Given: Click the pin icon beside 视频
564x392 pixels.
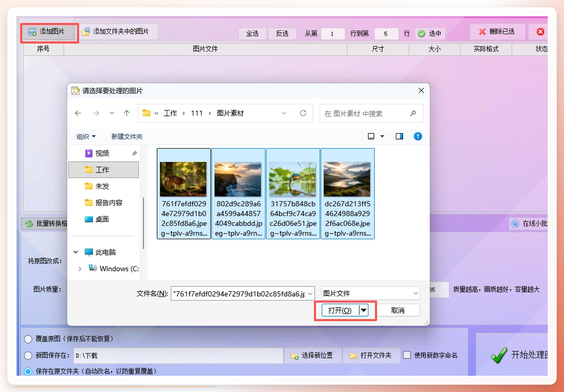Looking at the screenshot, I should (x=134, y=153).
